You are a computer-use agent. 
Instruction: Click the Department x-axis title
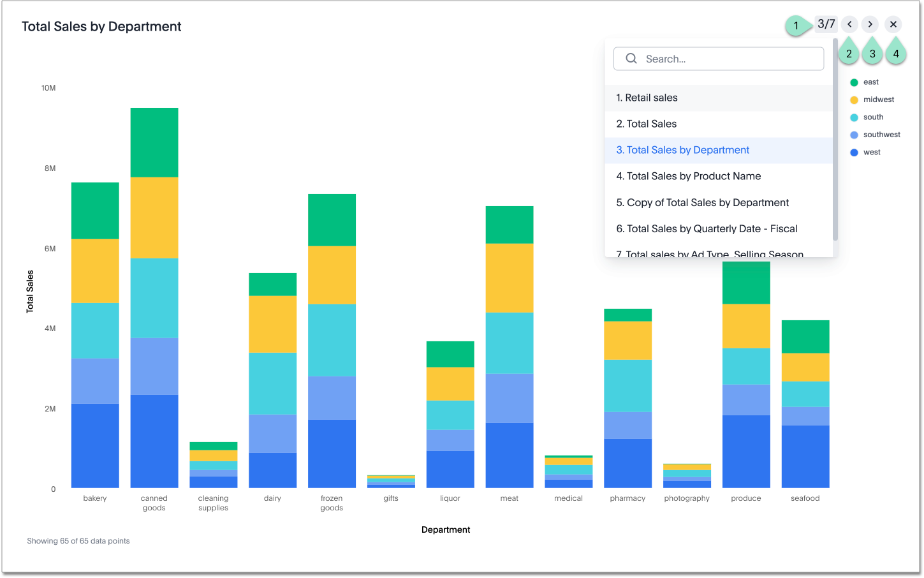(446, 530)
